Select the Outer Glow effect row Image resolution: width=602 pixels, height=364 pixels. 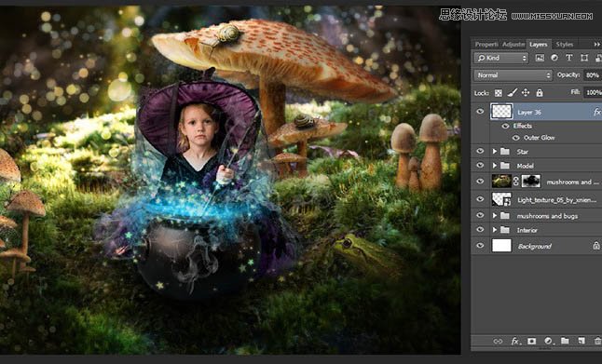539,138
